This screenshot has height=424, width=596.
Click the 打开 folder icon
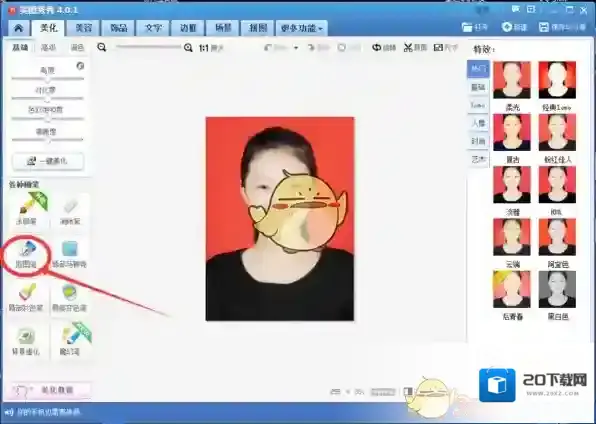click(x=467, y=27)
